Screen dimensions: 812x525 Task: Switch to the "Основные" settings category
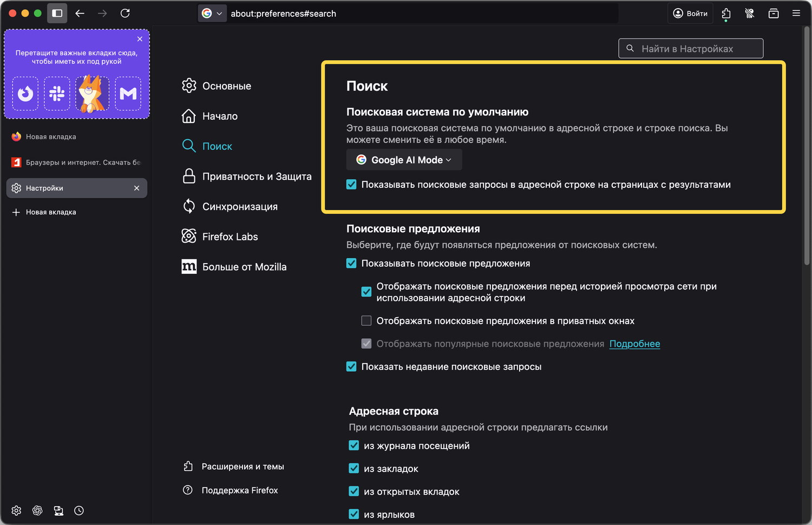click(226, 86)
